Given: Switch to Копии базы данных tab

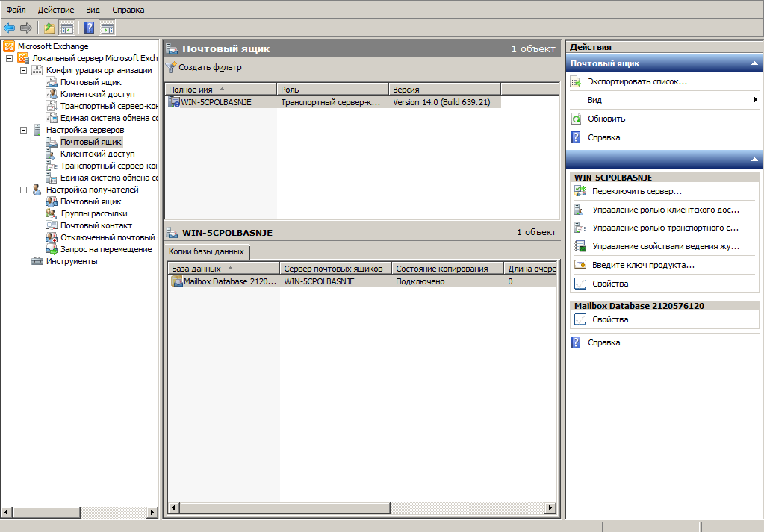Looking at the screenshot, I should coord(207,251).
